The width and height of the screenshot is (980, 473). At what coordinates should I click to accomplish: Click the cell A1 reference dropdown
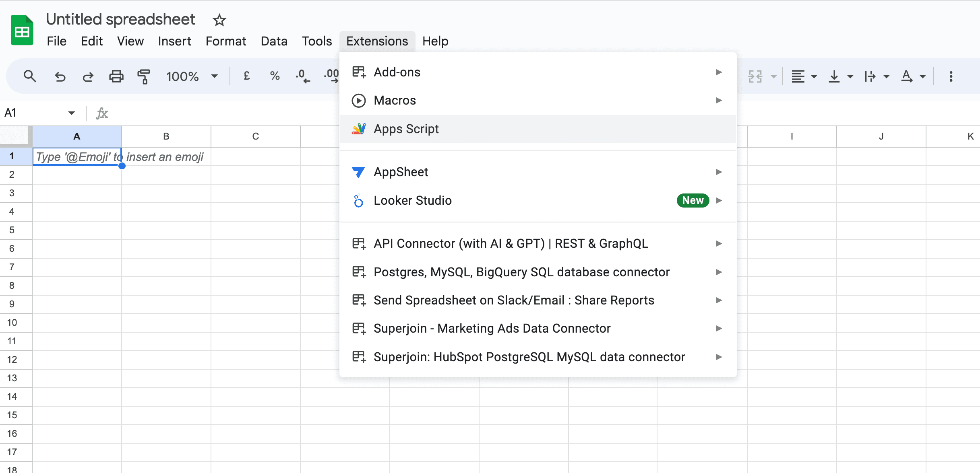[x=70, y=113]
